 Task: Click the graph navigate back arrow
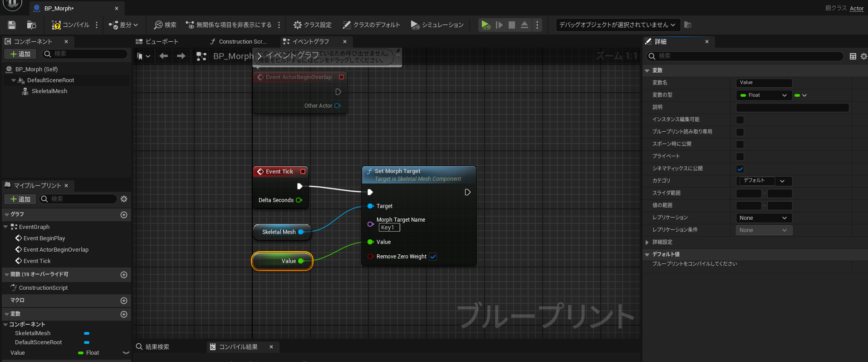point(164,56)
